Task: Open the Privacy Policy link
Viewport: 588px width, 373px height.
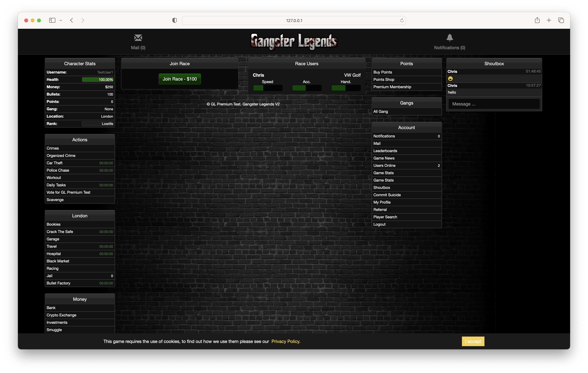Action: click(286, 341)
